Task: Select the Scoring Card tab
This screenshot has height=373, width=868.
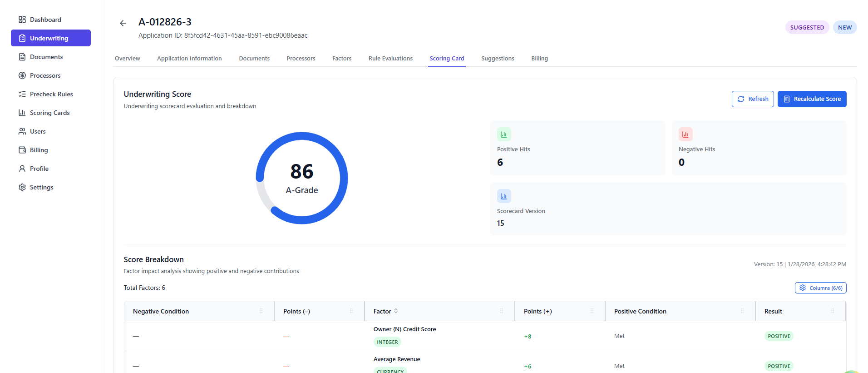Action: pyautogui.click(x=447, y=59)
